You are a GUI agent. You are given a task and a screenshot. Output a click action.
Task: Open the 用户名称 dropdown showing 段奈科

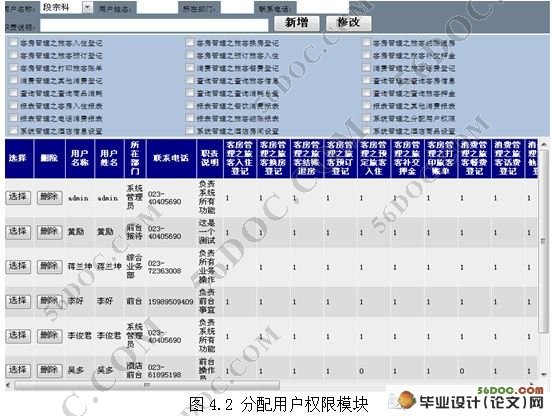[67, 7]
